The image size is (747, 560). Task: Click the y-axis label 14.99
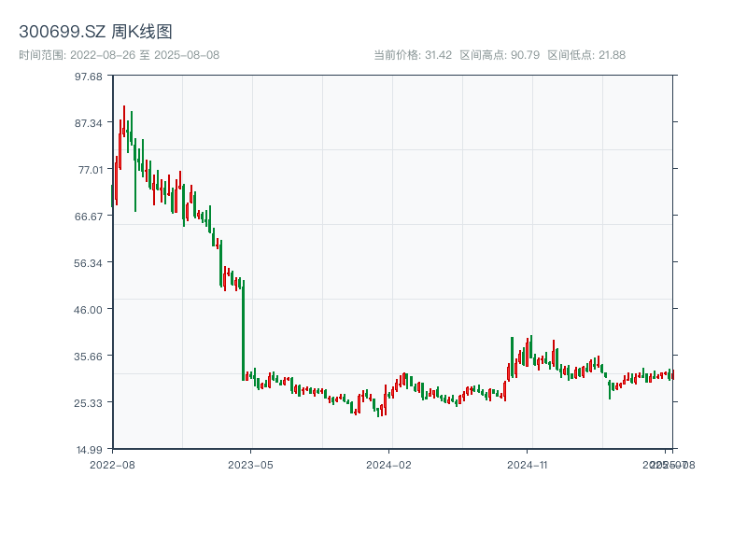[90, 450]
